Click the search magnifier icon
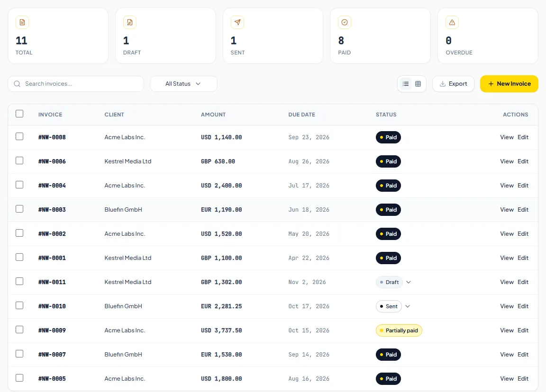 [x=17, y=84]
